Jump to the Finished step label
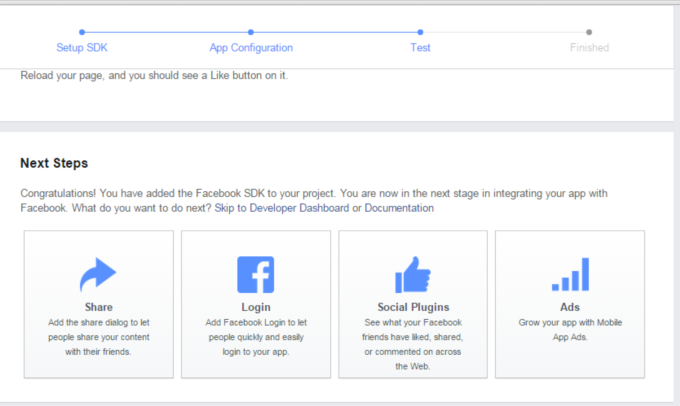This screenshot has width=680, height=406. click(589, 48)
